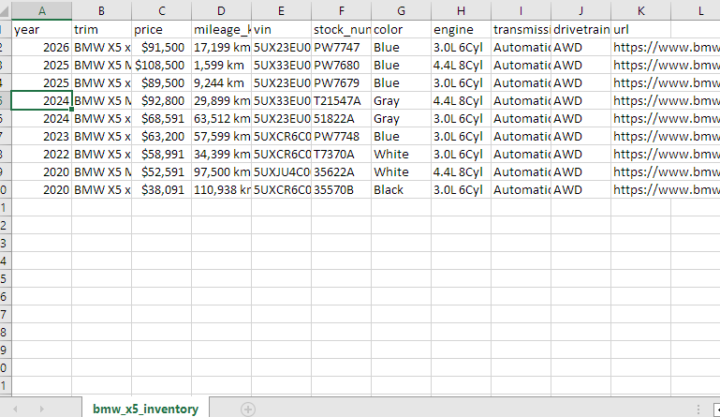Select the year cell containing 2026
Screen dimensions: 720x417
[x=42, y=47]
